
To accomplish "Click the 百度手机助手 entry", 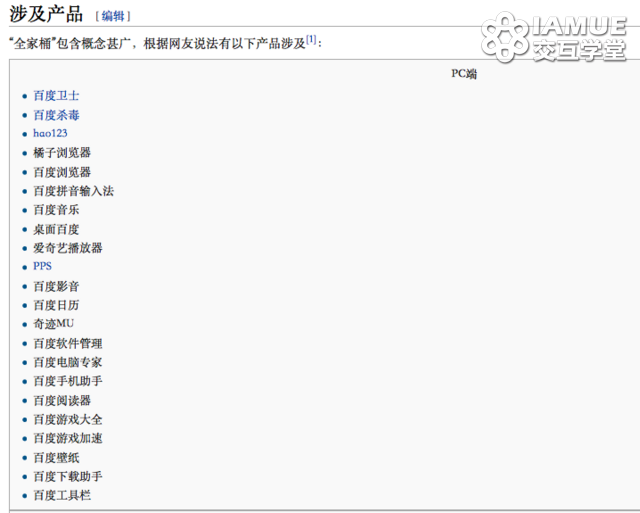I will 68,381.
